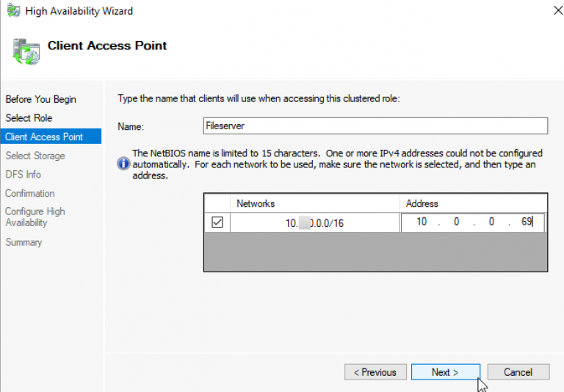Click the Name field containing Fileserver
This screenshot has height=392, width=564.
pos(375,126)
